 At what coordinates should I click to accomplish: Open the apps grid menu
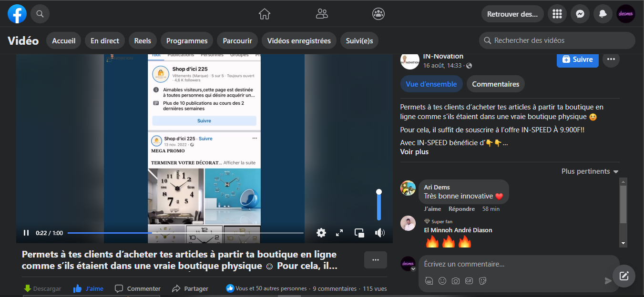(x=557, y=14)
